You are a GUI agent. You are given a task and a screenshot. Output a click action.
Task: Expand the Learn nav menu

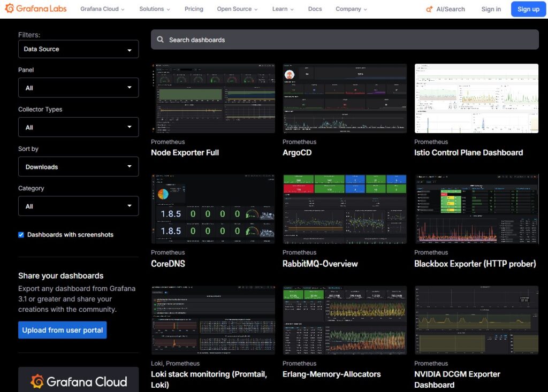283,9
